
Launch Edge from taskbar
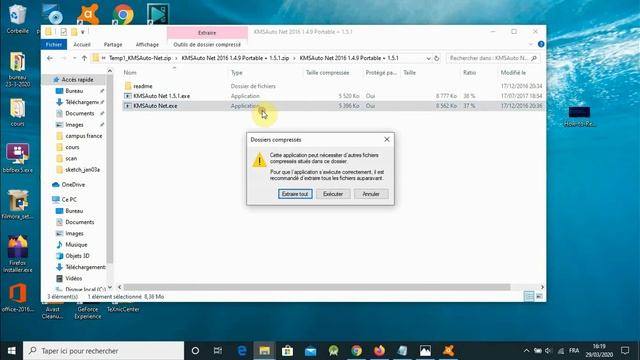[242, 351]
